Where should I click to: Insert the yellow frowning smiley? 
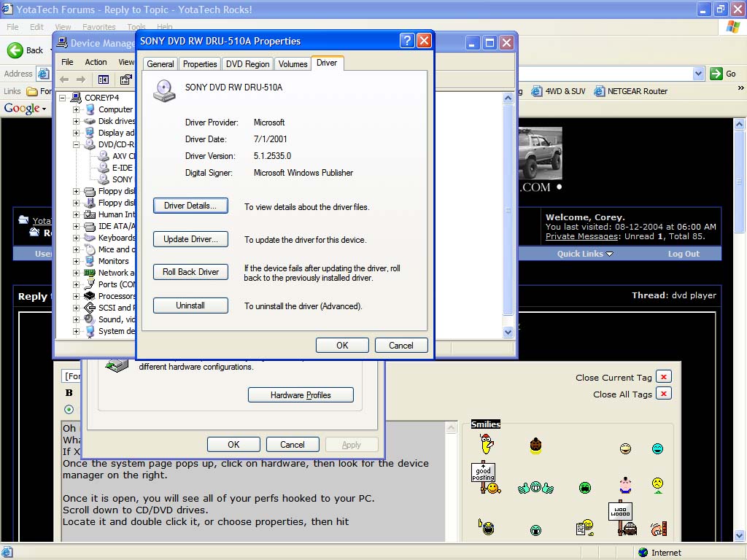[x=657, y=485]
